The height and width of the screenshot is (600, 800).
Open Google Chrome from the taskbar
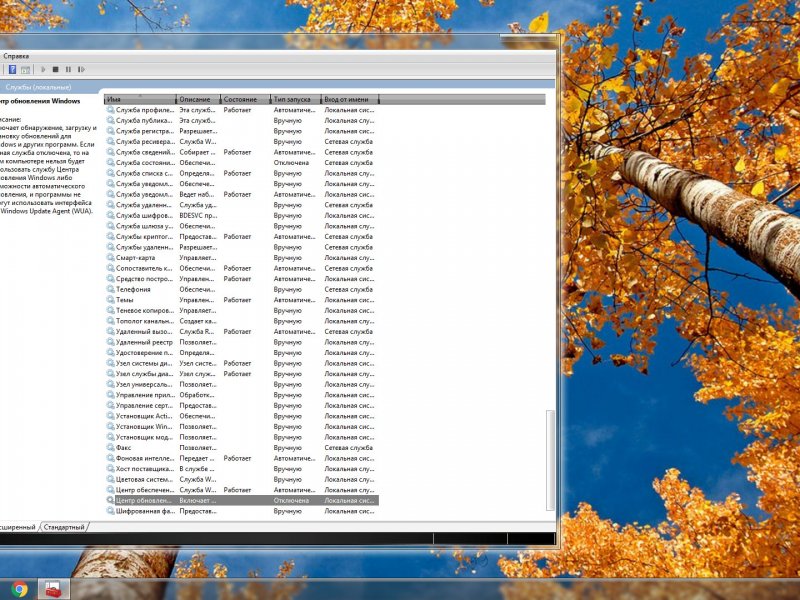[x=19, y=589]
